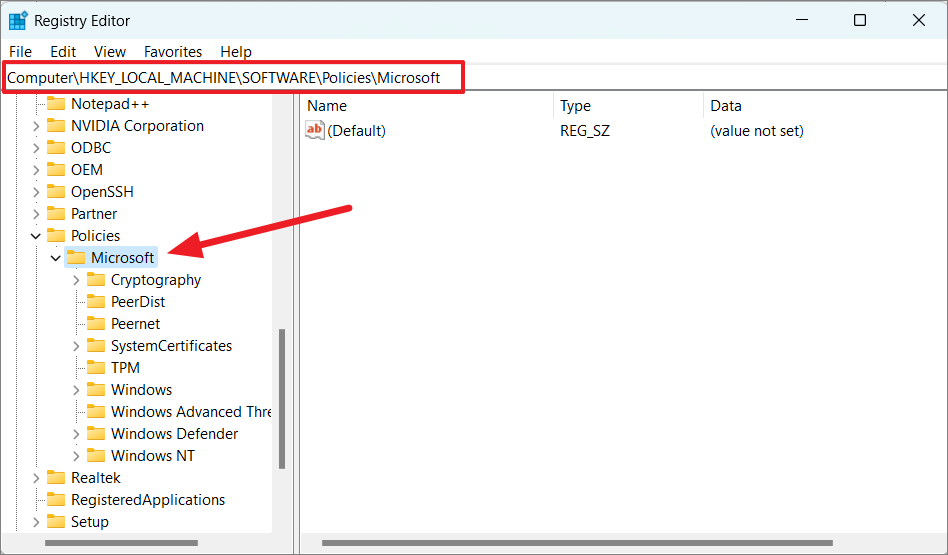The width and height of the screenshot is (948, 555).
Task: Expand the Windows NT key
Action: tap(76, 456)
